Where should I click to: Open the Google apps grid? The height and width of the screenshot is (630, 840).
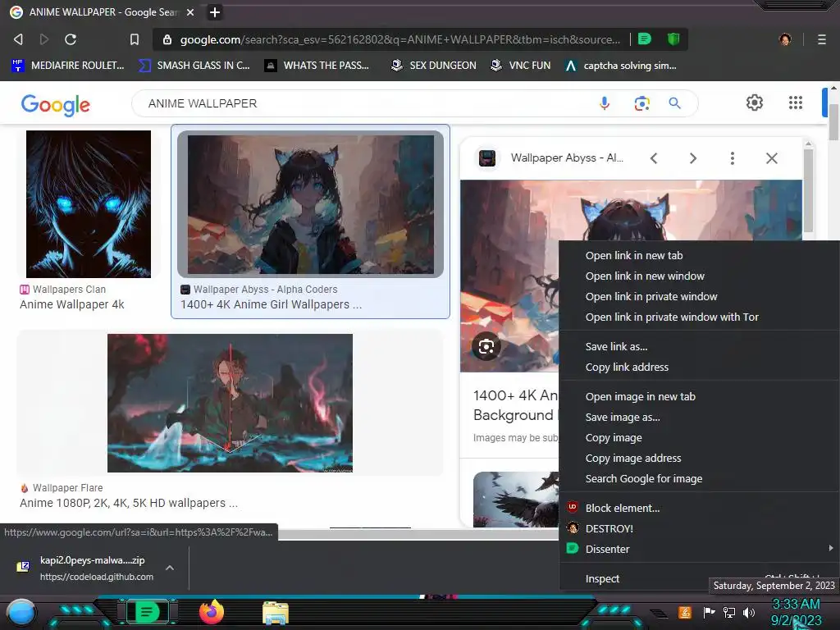(796, 103)
